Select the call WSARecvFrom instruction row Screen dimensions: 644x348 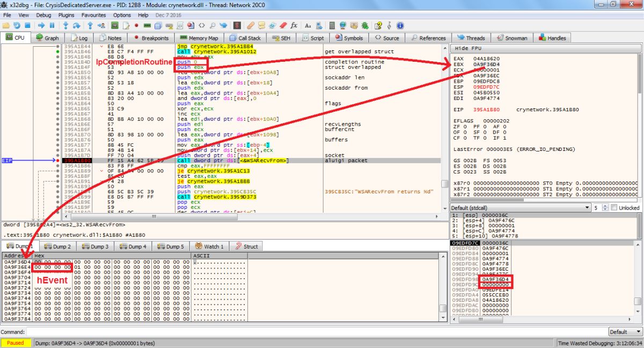(x=252, y=160)
